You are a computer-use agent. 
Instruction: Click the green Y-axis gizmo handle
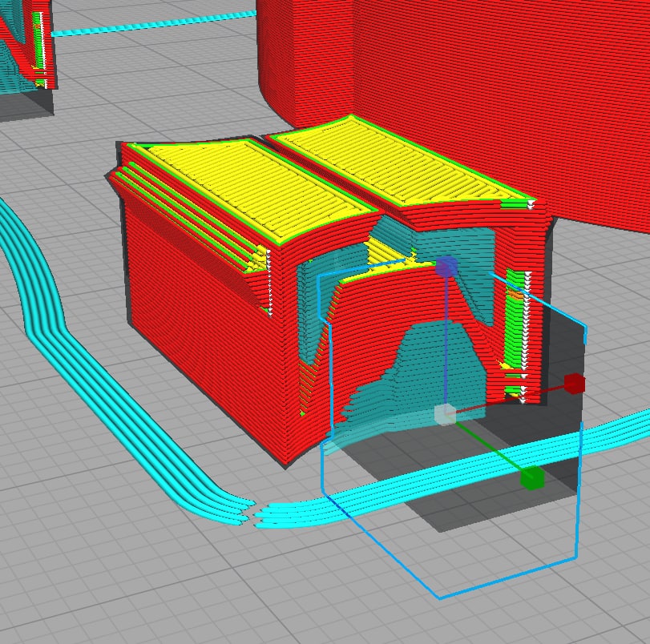point(532,478)
